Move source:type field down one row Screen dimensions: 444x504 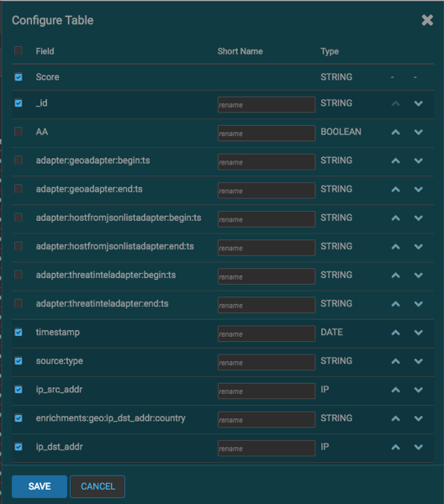click(x=418, y=361)
